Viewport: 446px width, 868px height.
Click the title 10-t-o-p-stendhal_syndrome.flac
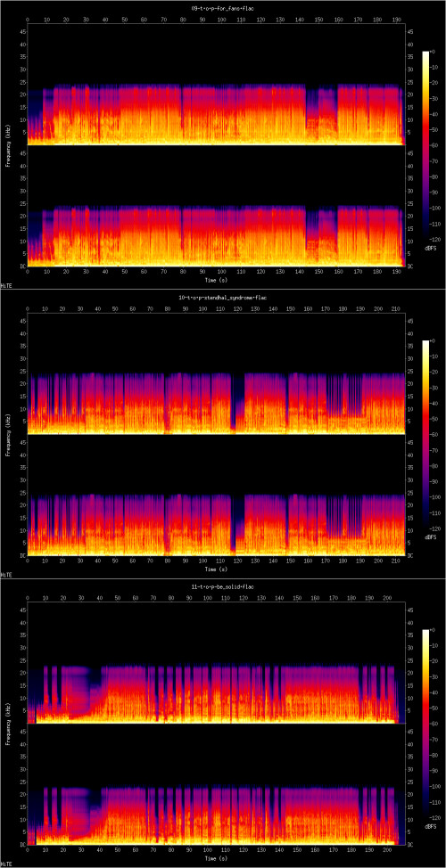pyautogui.click(x=222, y=298)
